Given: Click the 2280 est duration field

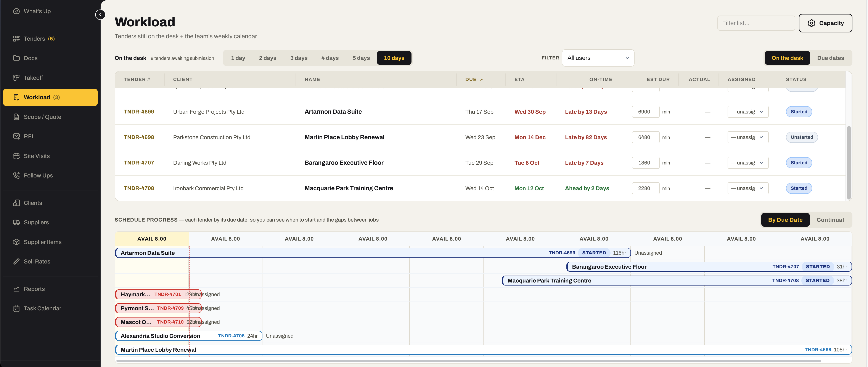Looking at the screenshot, I should pos(645,188).
